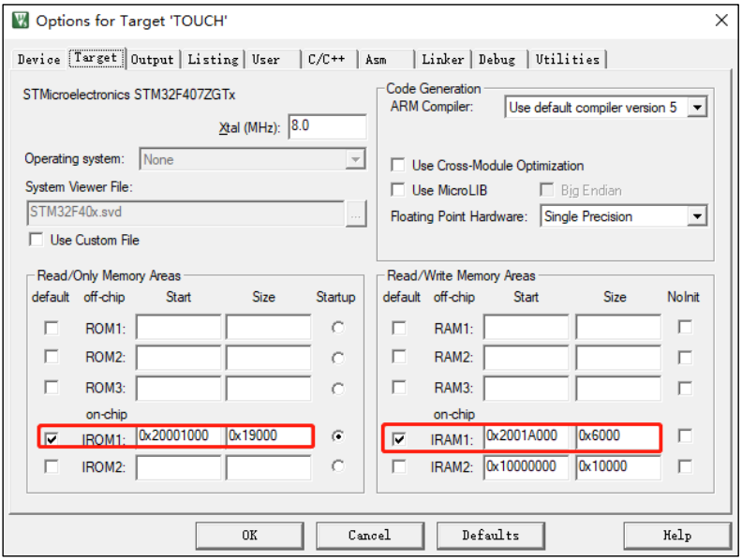This screenshot has height=560, width=742.
Task: Open the Help button
Action: tap(677, 536)
